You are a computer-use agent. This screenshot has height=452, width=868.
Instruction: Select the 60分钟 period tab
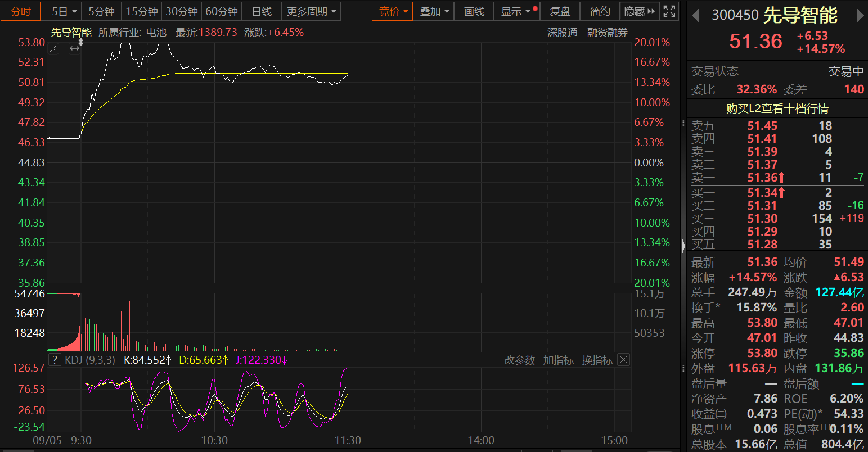(x=221, y=11)
